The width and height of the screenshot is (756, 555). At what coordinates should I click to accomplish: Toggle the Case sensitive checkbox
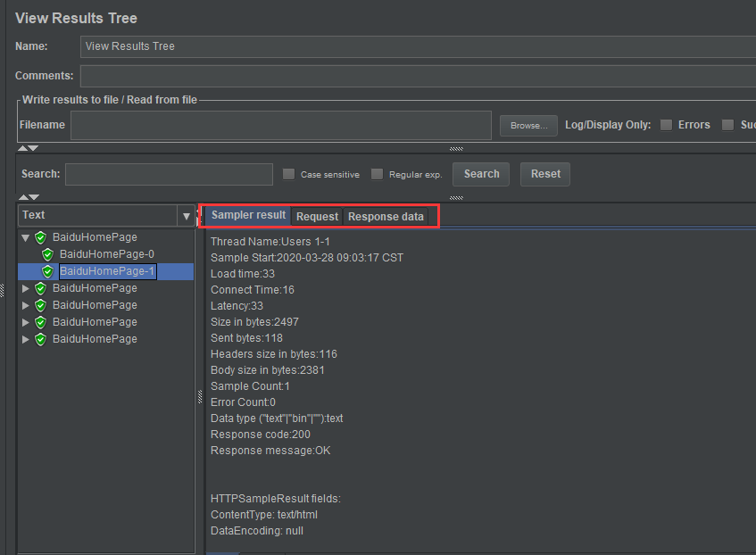click(288, 174)
